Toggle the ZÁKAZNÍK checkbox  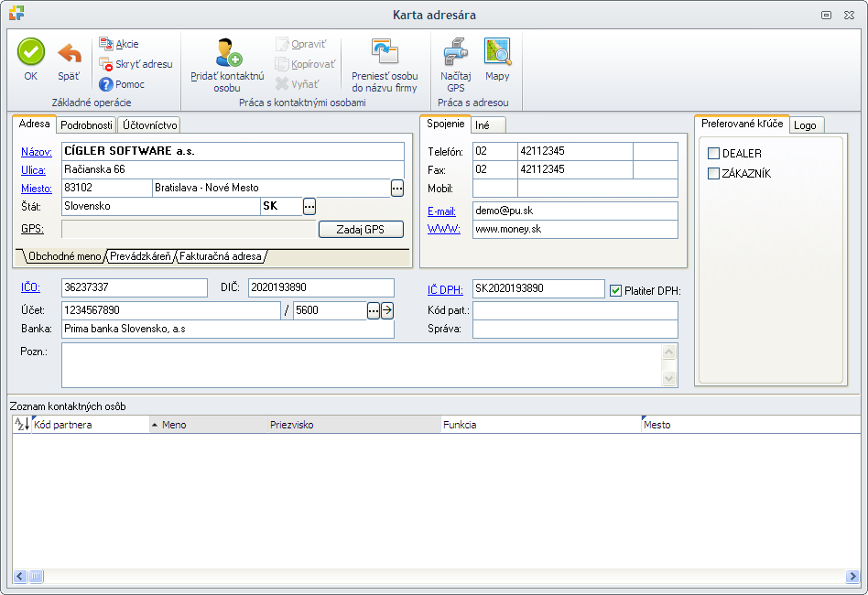tap(713, 173)
